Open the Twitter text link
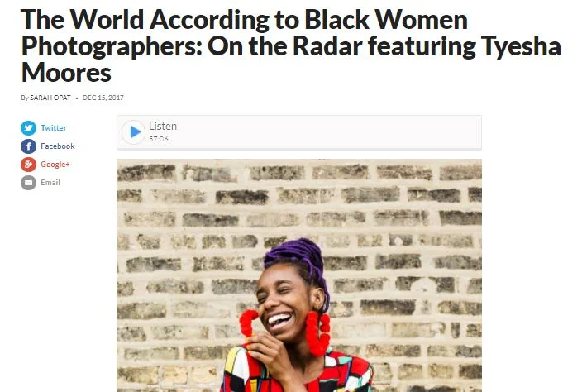 point(54,127)
